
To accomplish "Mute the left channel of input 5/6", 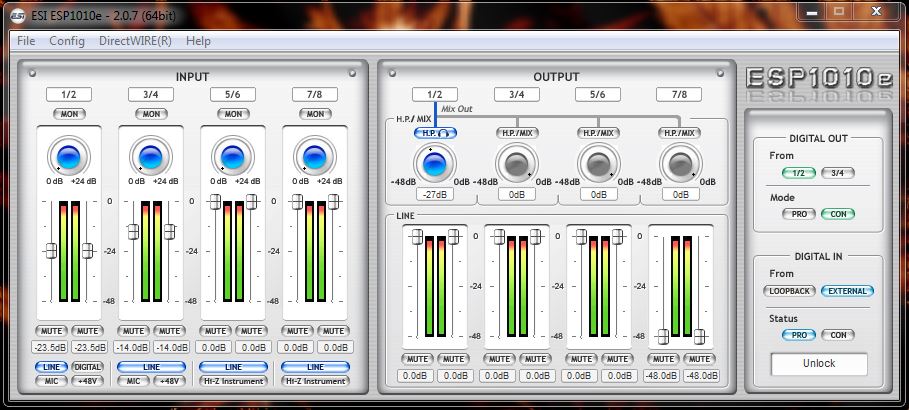I will coord(215,331).
